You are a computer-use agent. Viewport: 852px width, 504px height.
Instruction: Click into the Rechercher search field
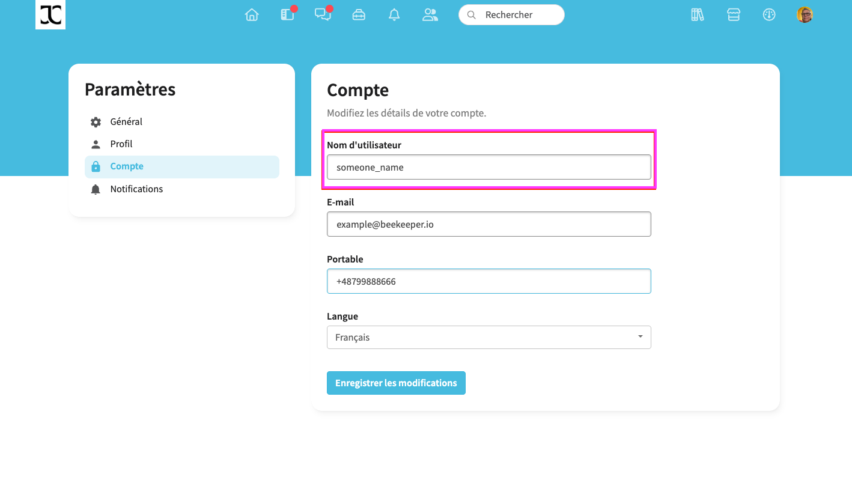click(x=511, y=15)
